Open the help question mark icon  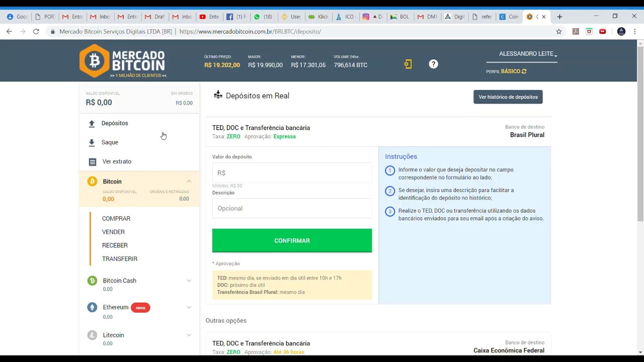pos(433,64)
